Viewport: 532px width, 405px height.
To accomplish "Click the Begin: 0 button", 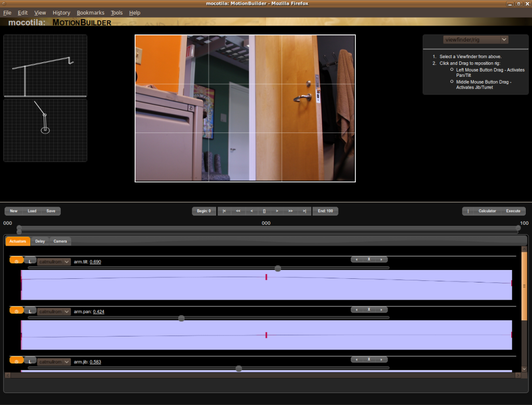I will 204,211.
